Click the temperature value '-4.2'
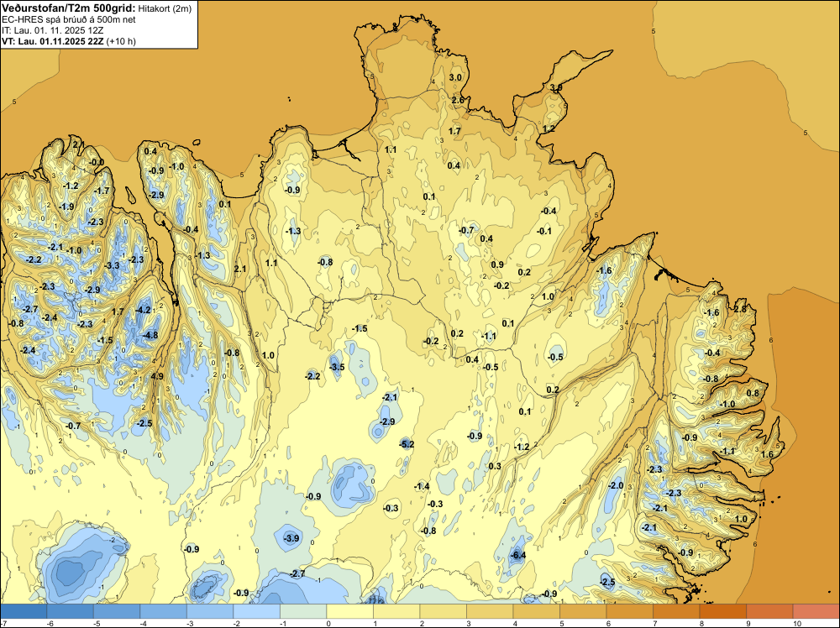Screen dimensions: 840x628 click(x=144, y=310)
